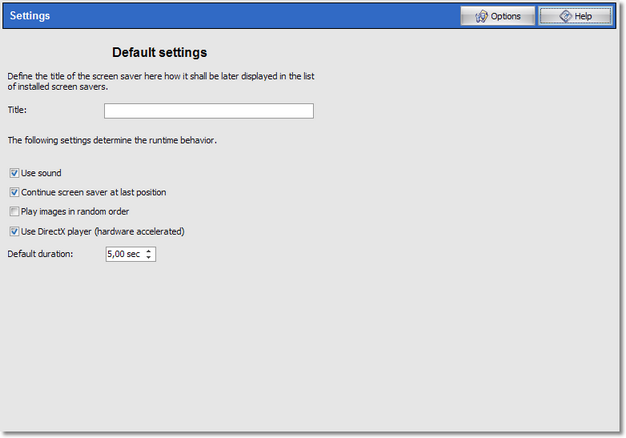Click the Default duration value field
626x438 pixels.
point(125,254)
